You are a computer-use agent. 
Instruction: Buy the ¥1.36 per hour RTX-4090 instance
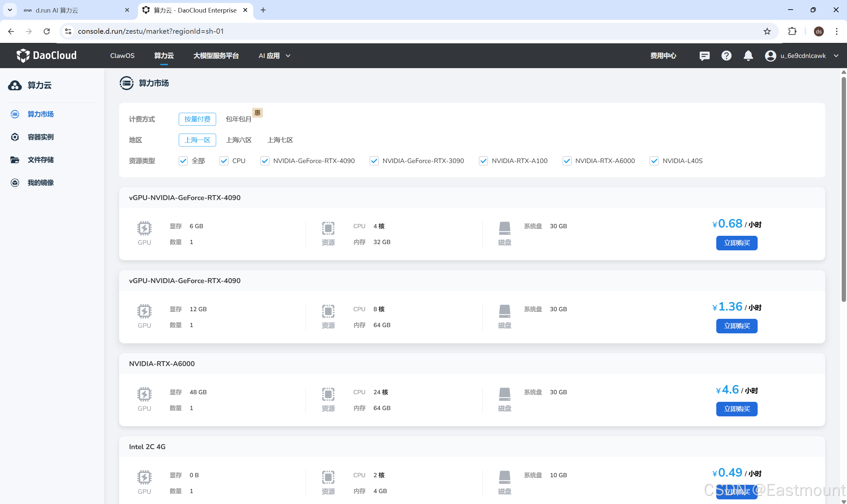(x=737, y=326)
